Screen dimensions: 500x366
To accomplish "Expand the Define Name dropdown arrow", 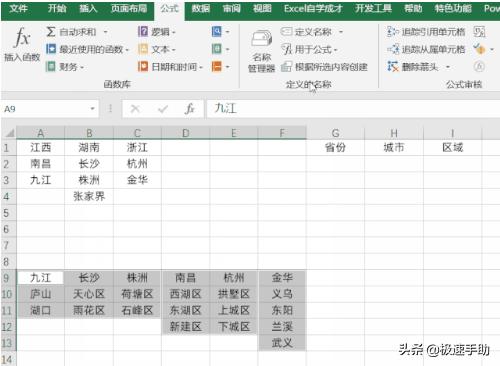I will (x=341, y=32).
